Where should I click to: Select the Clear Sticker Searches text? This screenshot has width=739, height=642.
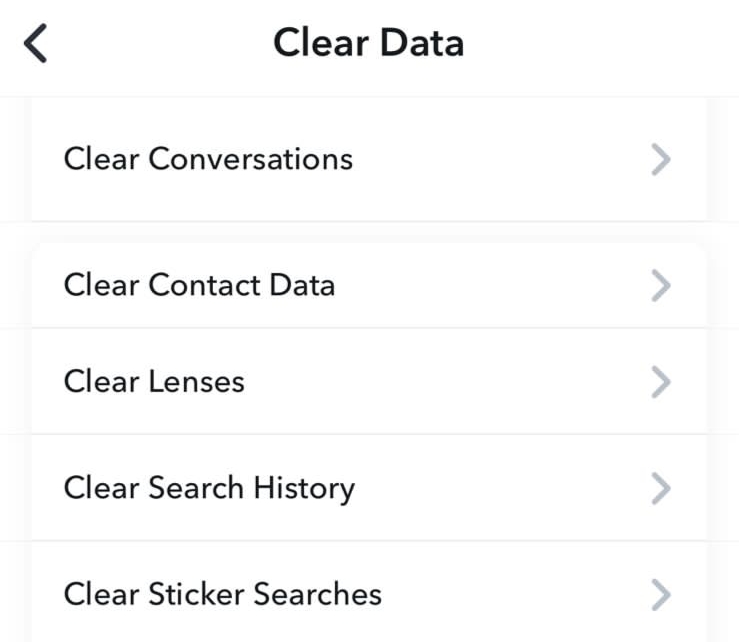tap(222, 594)
